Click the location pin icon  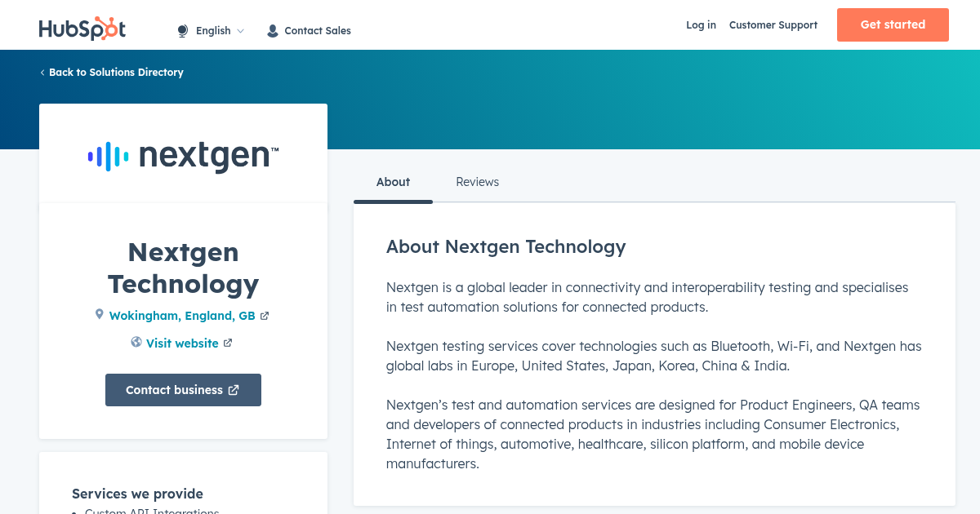pyautogui.click(x=100, y=314)
